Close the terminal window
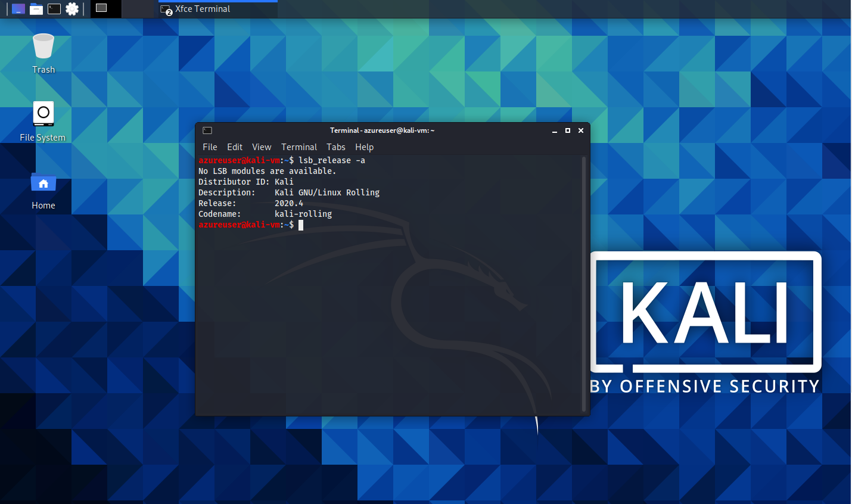 (x=581, y=130)
